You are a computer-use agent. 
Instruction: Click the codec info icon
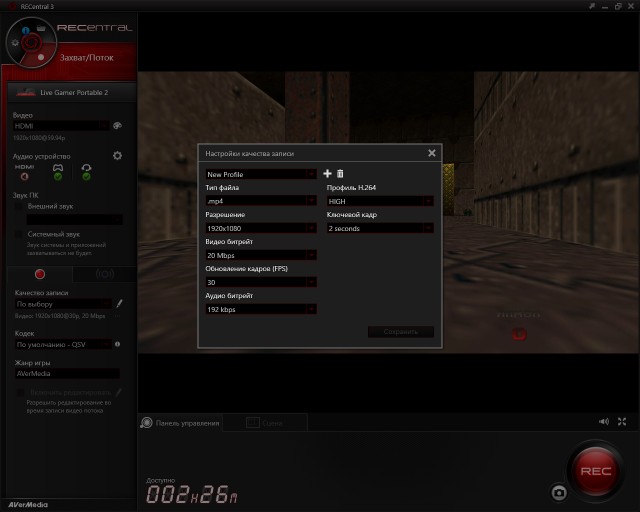point(118,344)
